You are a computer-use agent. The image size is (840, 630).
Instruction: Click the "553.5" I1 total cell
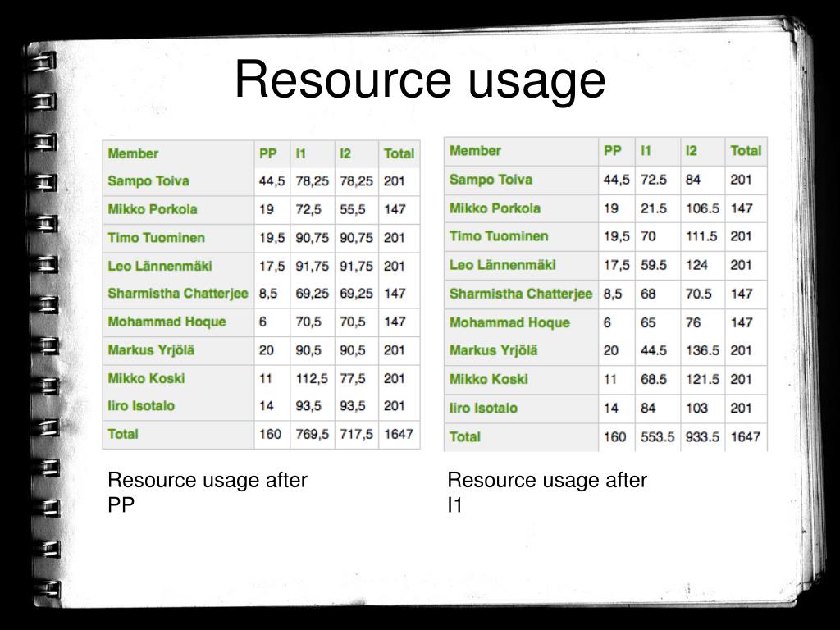[x=657, y=437]
